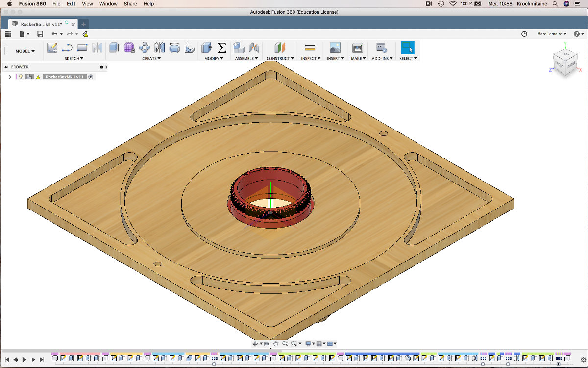Play the timeline
This screenshot has width=588, height=368.
tap(24, 359)
